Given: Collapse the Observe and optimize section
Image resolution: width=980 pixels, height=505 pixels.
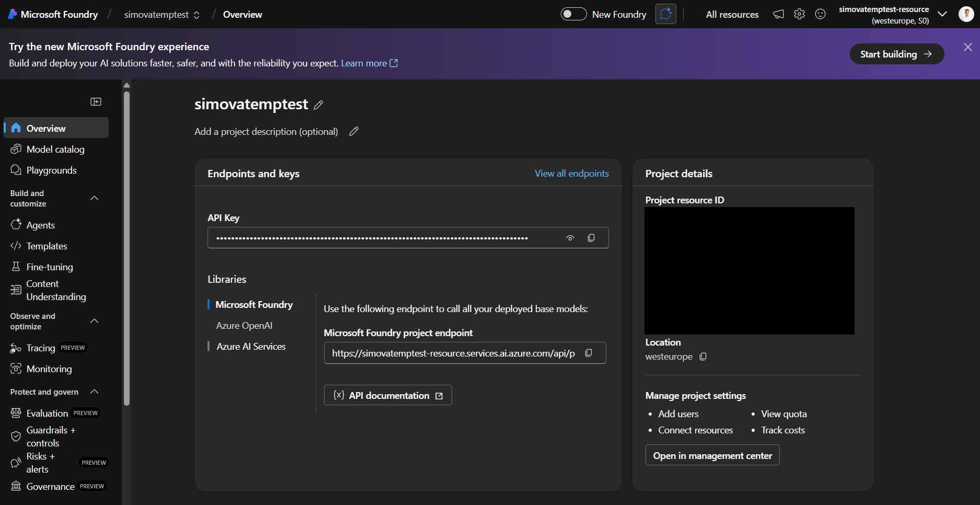Looking at the screenshot, I should 95,321.
